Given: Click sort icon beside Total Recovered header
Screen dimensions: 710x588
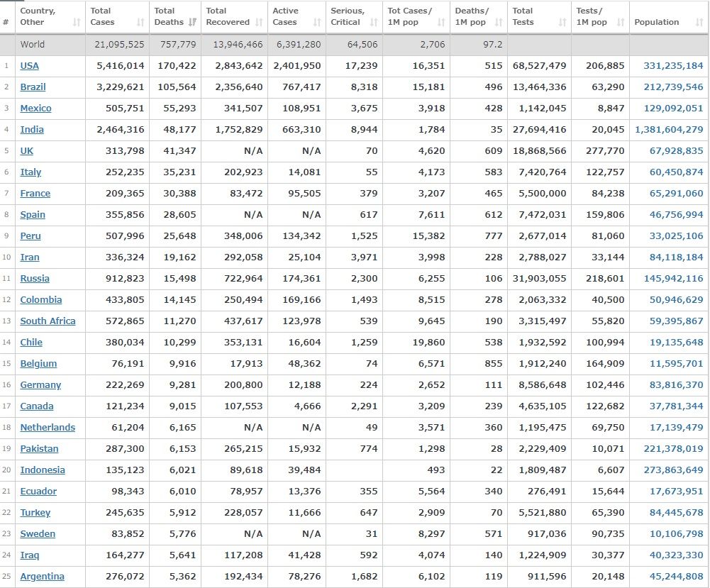Looking at the screenshot, I should tap(259, 23).
